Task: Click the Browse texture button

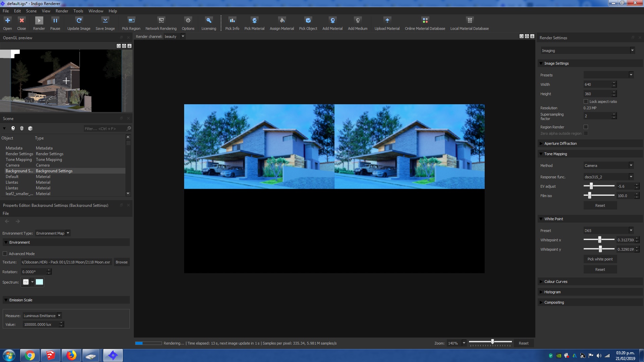Action: click(121, 262)
